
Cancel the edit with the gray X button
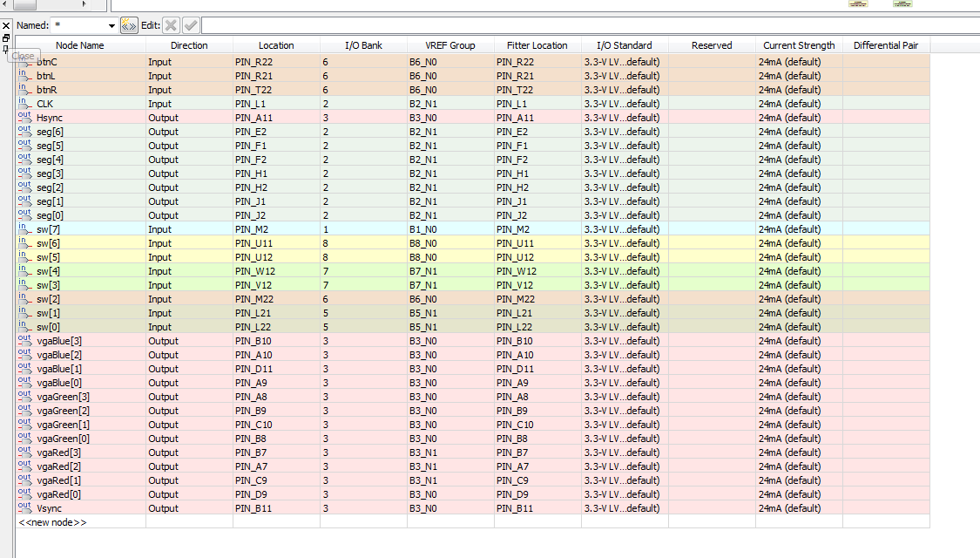click(171, 25)
